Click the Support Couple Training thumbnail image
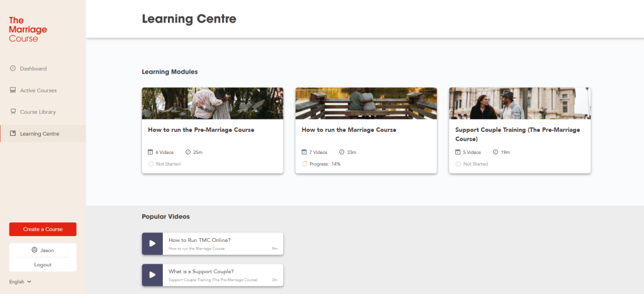The height and width of the screenshot is (294, 644). tap(519, 103)
